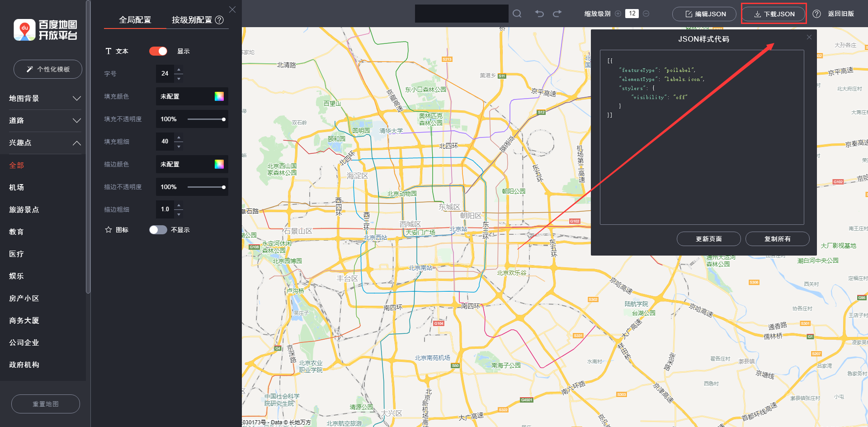Screen dimensions: 868x427
Task: Click the search magnifier icon
Action: [x=517, y=14]
